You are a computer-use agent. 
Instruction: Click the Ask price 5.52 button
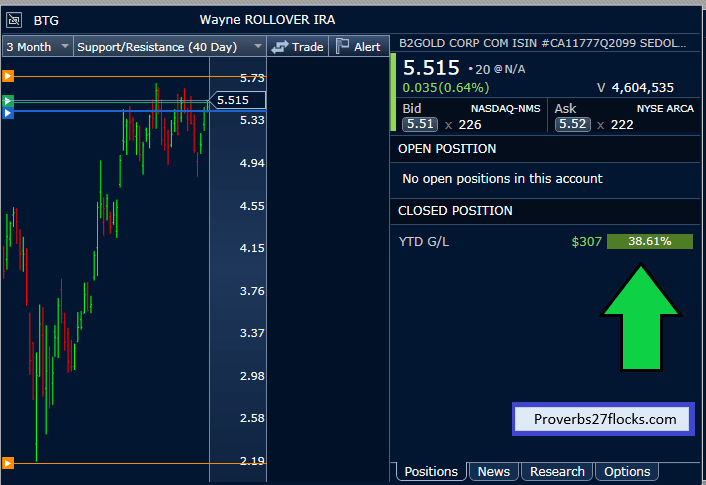(571, 124)
